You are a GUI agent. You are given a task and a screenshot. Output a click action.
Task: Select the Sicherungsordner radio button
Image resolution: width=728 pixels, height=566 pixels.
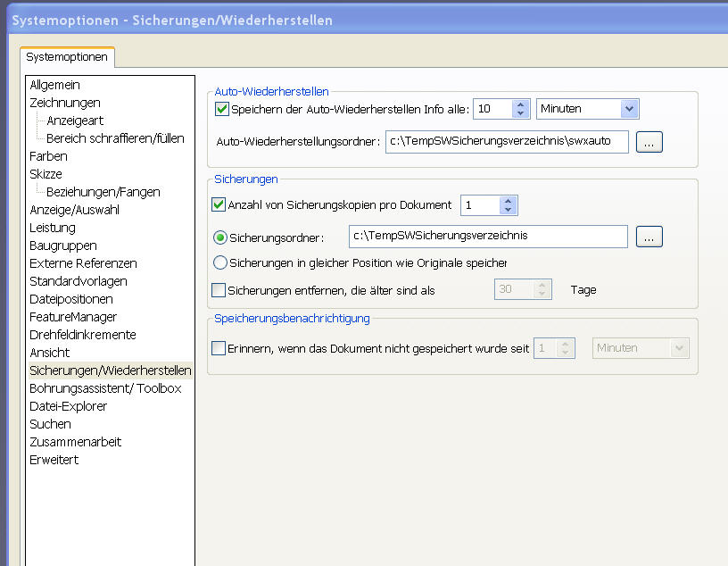[x=220, y=237]
